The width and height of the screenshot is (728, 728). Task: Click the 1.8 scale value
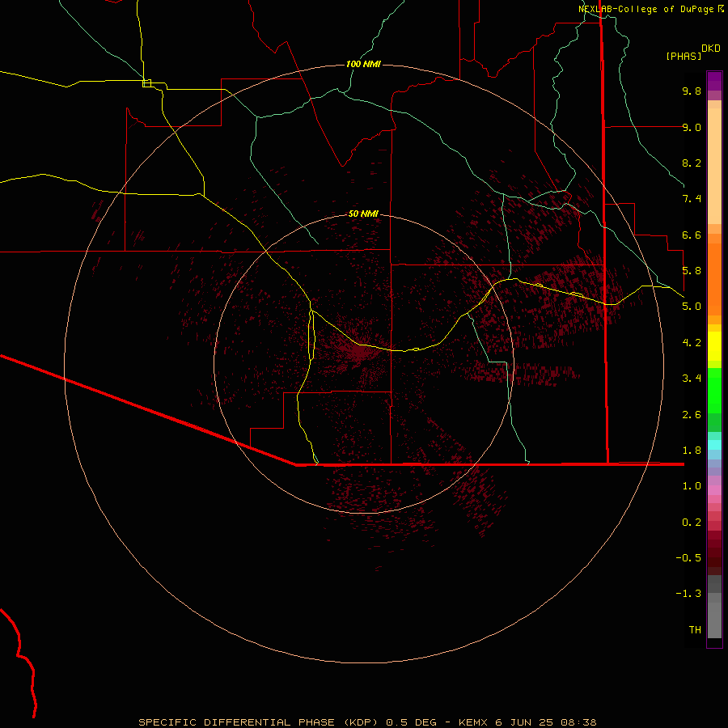(692, 451)
